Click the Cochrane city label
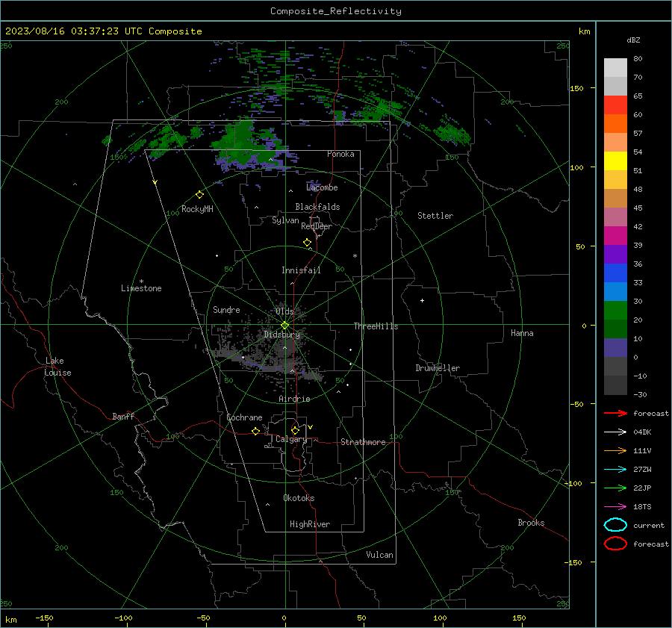Screen dimensions: 672x628 tap(244, 417)
